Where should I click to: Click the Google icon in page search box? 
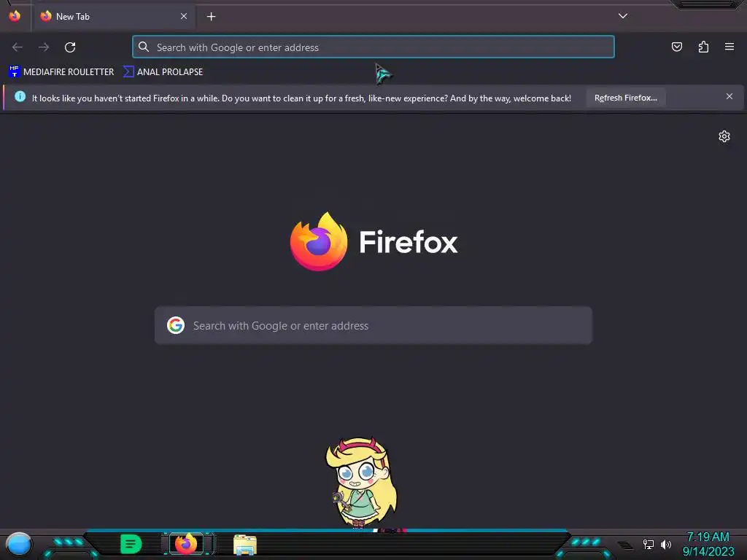[x=176, y=325]
